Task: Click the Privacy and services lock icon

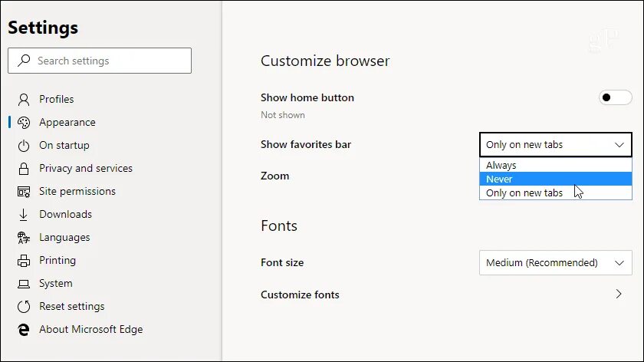Action: (x=24, y=169)
